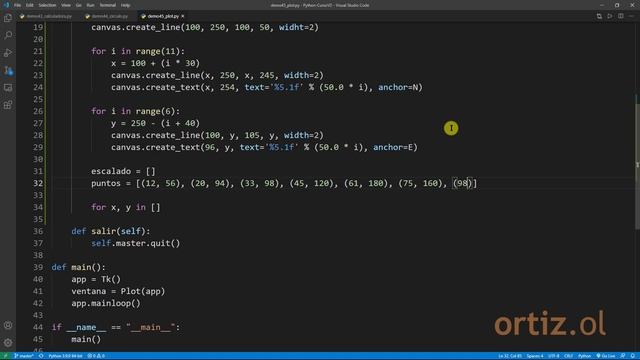The width and height of the screenshot is (640, 360).
Task: Open the Terminal menu
Action: coord(108,5)
